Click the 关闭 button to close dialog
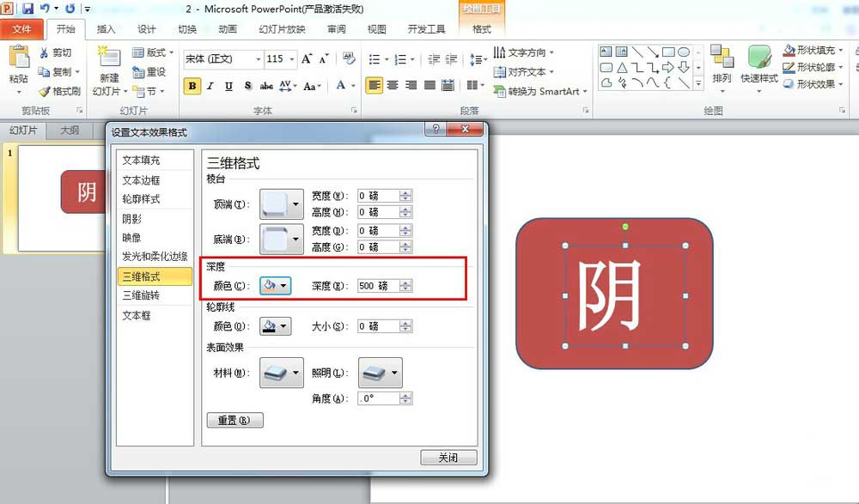Image resolution: width=859 pixels, height=504 pixels. tap(448, 458)
